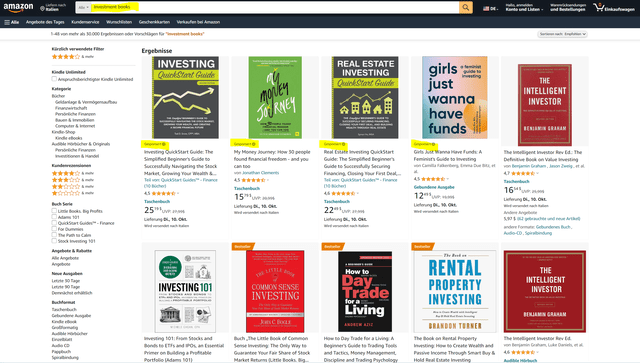Click into the search field with investment books

[x=275, y=7]
